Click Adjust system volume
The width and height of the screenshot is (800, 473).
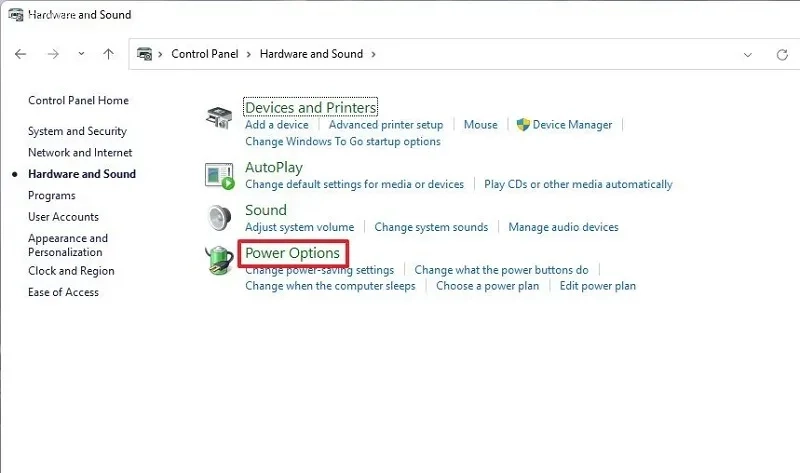299,227
